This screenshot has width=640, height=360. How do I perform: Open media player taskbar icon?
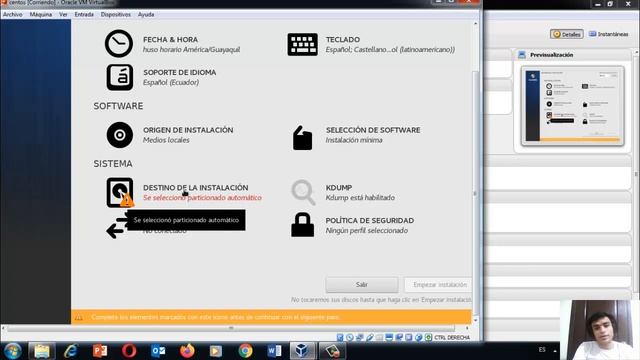tap(216, 351)
